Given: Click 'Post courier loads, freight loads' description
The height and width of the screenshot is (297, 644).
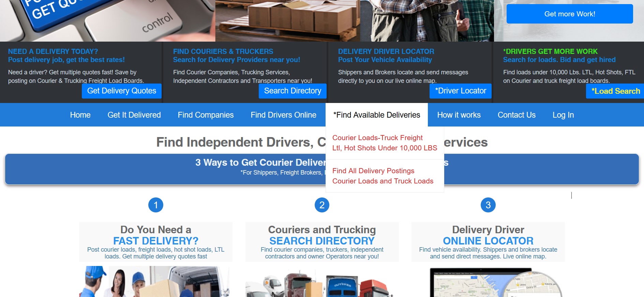Looking at the screenshot, I should [156, 253].
